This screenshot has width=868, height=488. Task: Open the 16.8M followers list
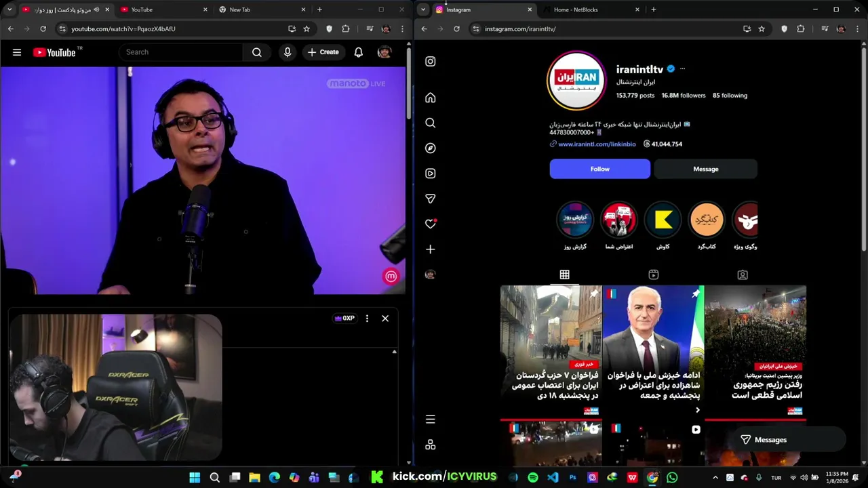(684, 96)
